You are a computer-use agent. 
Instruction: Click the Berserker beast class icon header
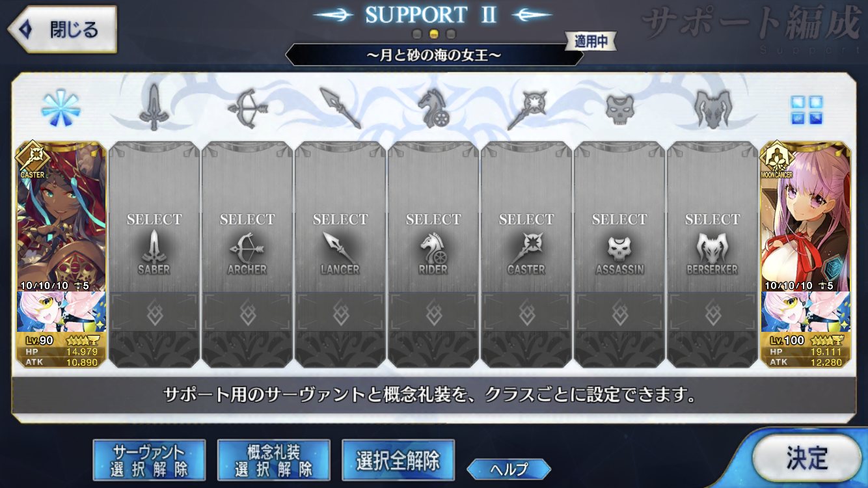712,108
